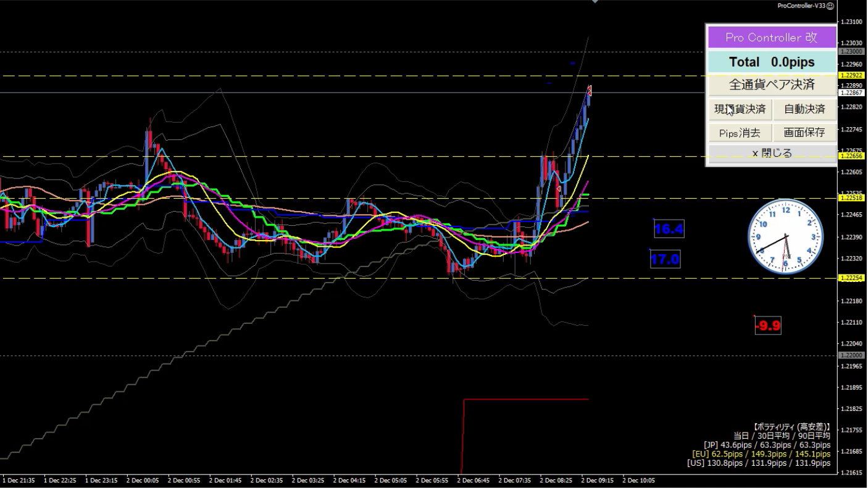Select the 16.4 pips label

(x=669, y=229)
